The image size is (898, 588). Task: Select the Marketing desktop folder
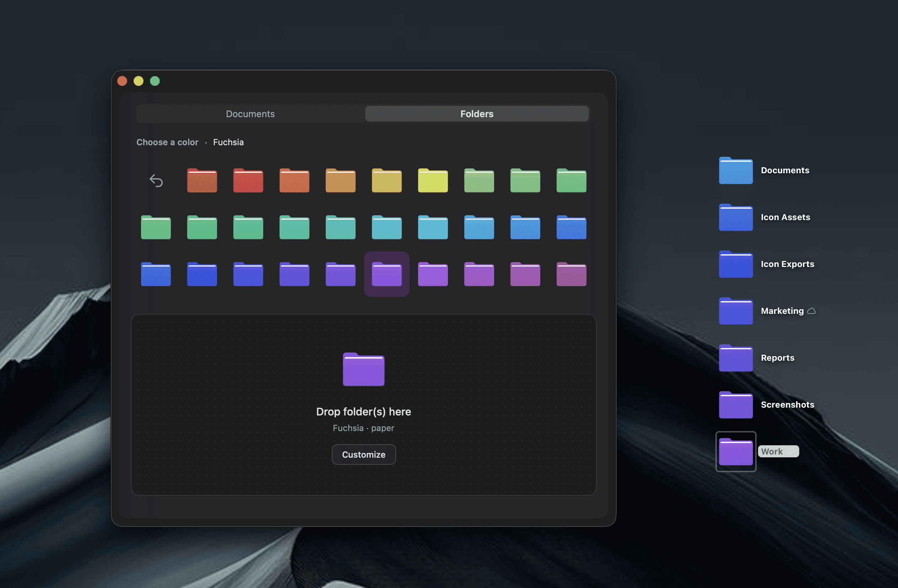click(x=735, y=311)
